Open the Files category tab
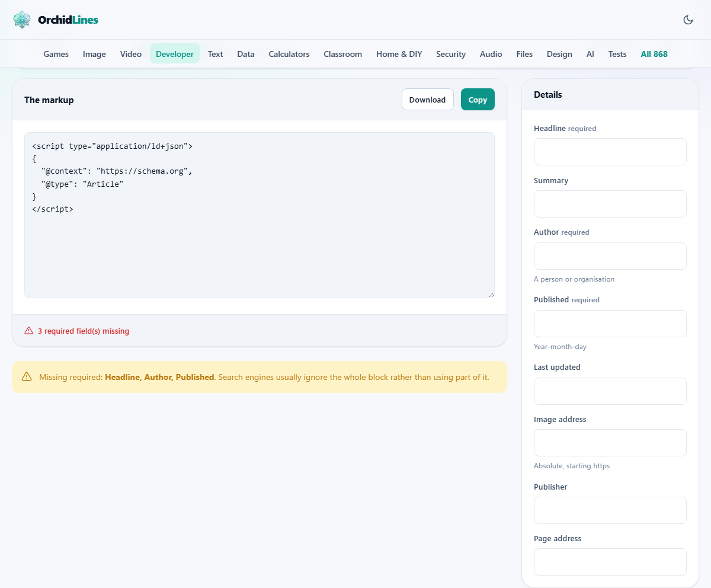711x588 pixels. pos(524,54)
